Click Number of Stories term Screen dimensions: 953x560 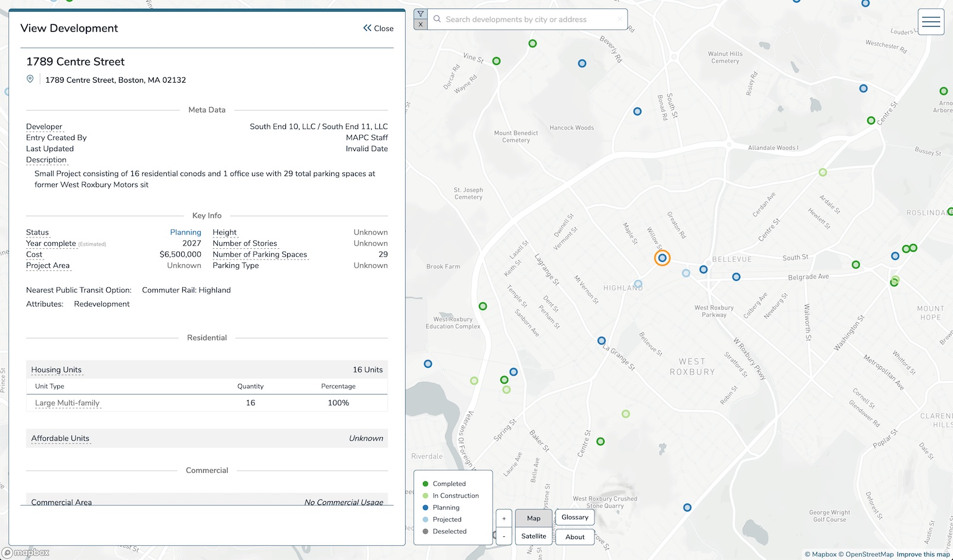pos(245,243)
